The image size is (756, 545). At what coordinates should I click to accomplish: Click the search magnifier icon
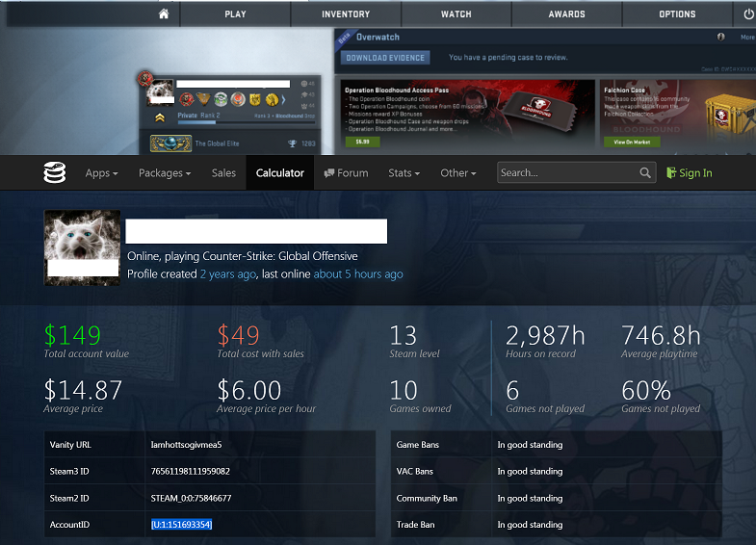645,172
